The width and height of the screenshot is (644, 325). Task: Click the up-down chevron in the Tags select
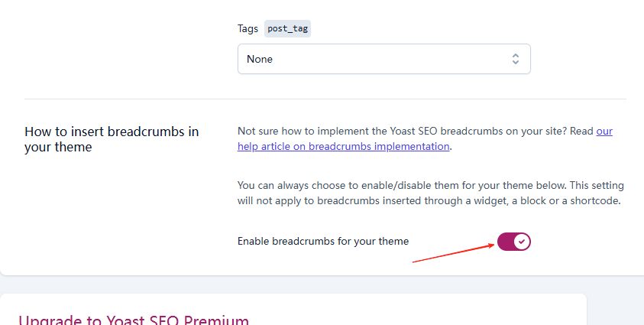pos(516,59)
